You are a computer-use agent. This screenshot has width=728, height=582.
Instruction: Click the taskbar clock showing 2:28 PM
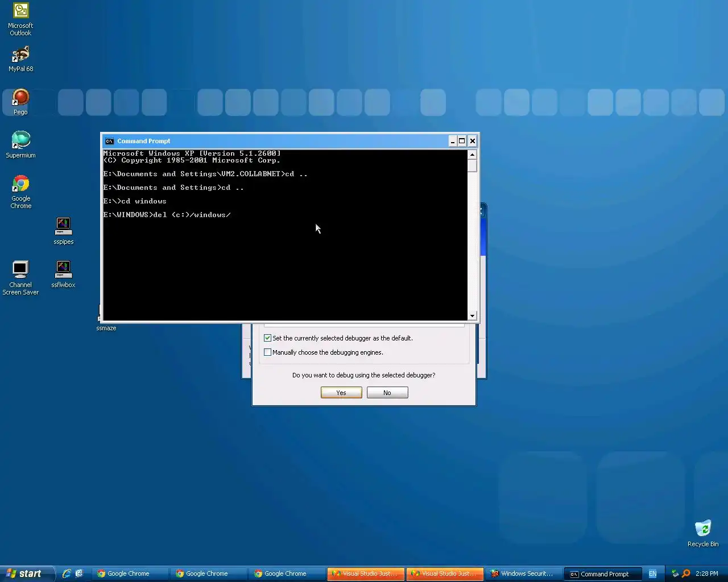tap(707, 573)
